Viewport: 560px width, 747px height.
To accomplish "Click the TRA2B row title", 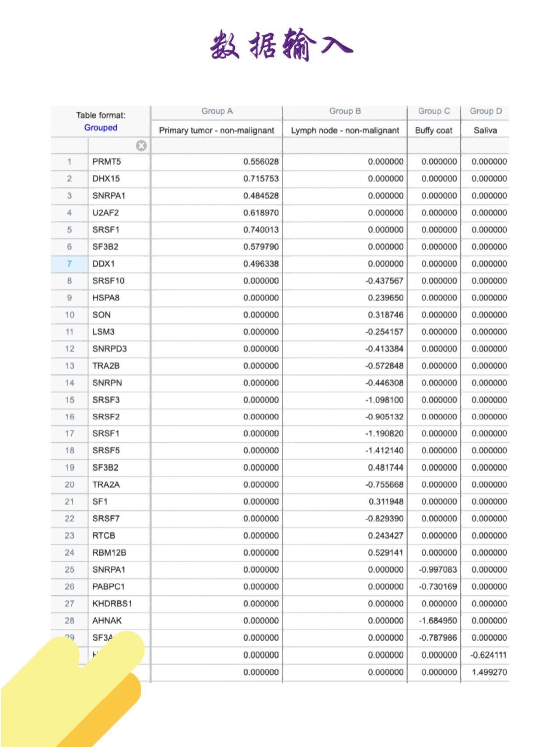I will click(106, 366).
